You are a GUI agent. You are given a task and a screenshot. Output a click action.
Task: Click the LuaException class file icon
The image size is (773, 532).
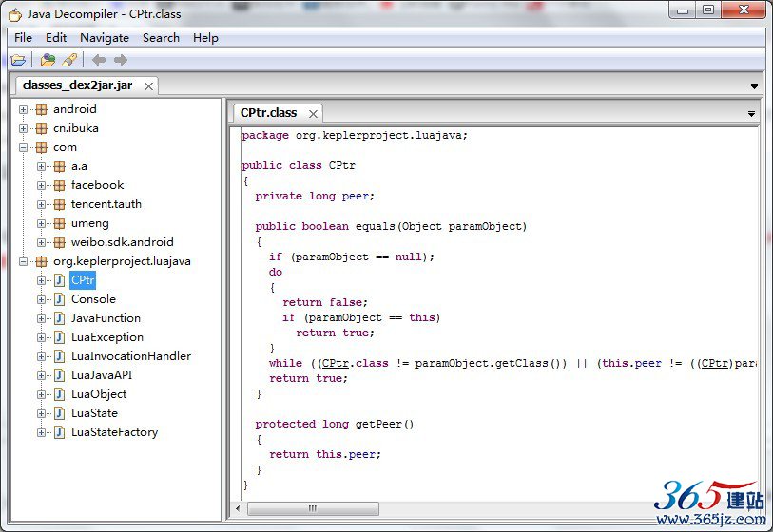click(59, 337)
